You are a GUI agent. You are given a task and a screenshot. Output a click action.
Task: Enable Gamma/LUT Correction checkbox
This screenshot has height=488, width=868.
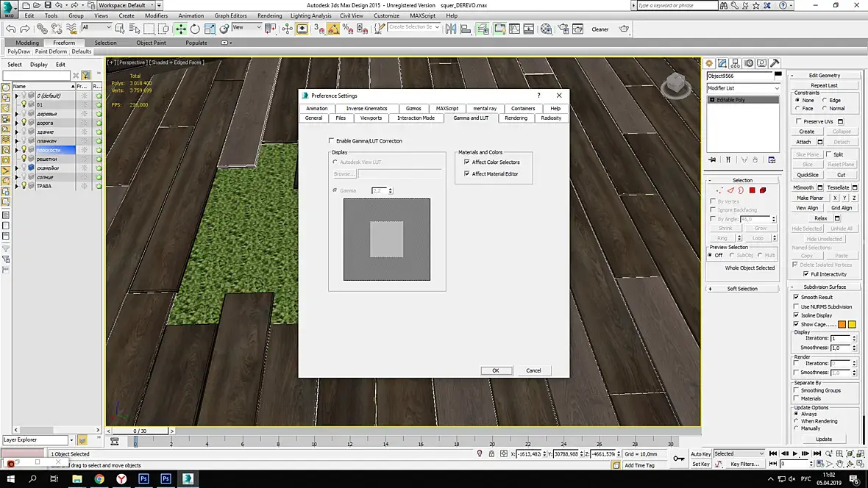click(x=332, y=140)
